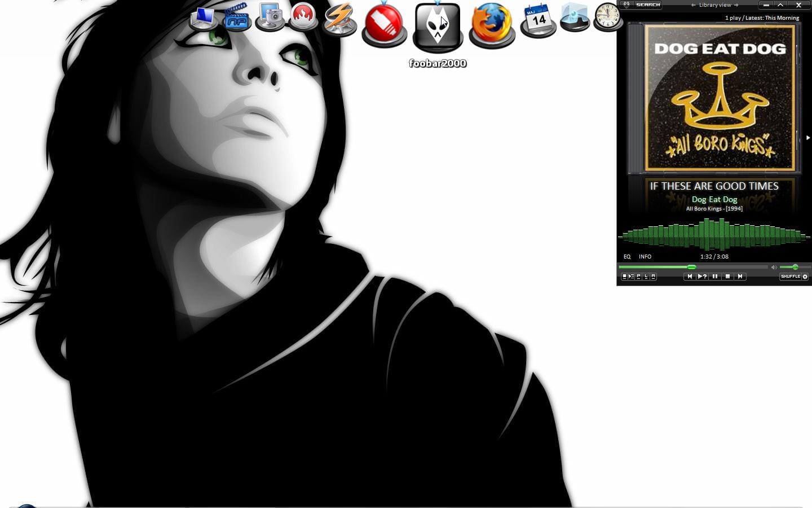Toggle SHUFFLE playback mode
The height and width of the screenshot is (508, 812).
(790, 277)
